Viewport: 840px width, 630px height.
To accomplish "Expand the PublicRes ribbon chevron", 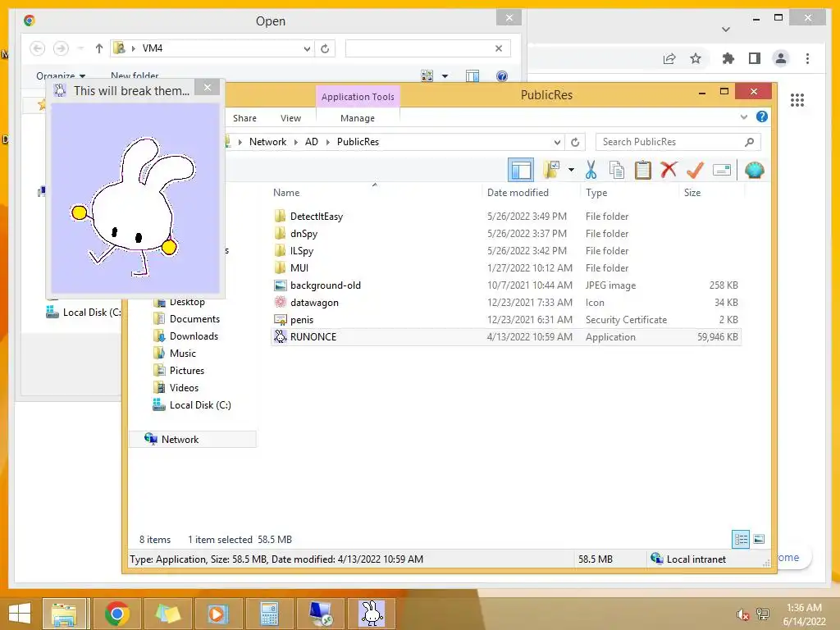I will 743,116.
